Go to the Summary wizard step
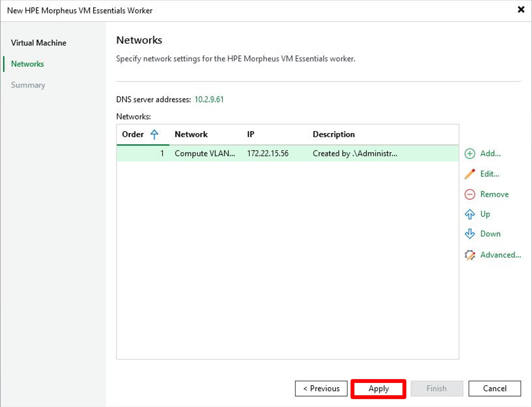 [28, 85]
